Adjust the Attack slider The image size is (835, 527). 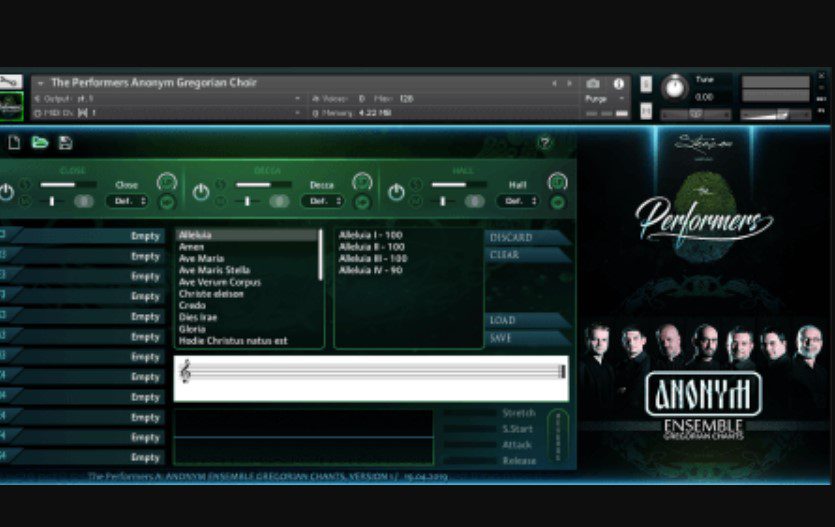coord(470,445)
